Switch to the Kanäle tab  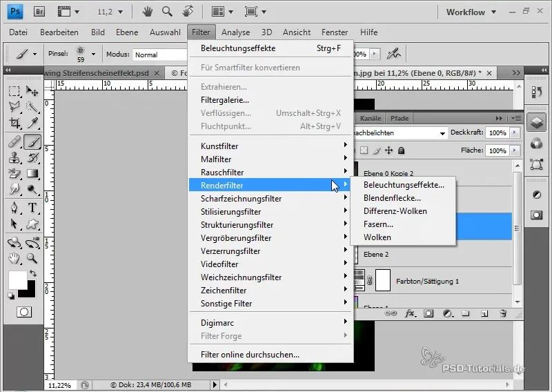click(371, 118)
